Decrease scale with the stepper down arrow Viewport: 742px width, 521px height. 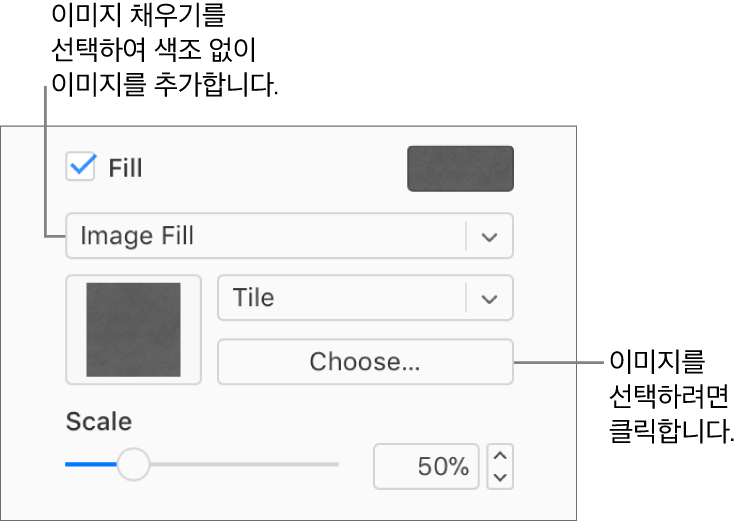coord(500,477)
